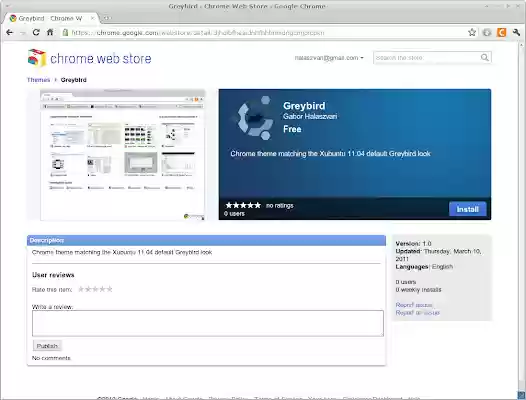Screen dimensions: 526x400
Task: Click the Chrome favicon on the tab
Action: 13,18
